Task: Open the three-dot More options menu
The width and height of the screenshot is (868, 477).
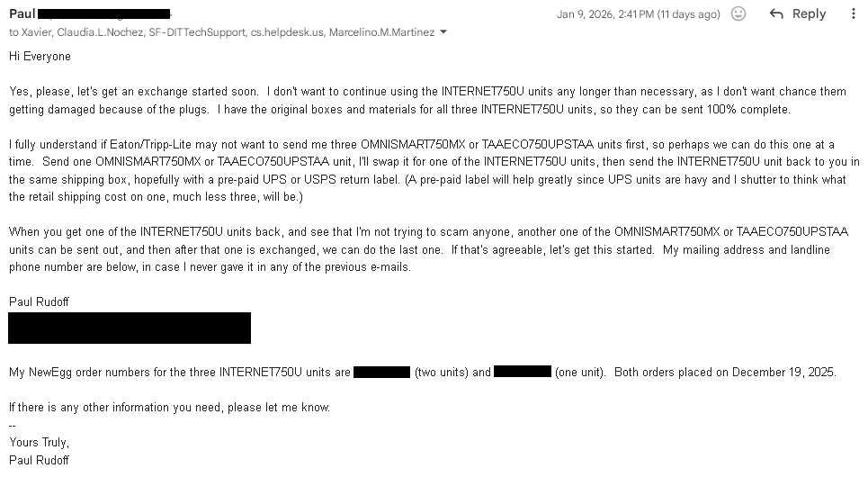Action: (x=854, y=13)
